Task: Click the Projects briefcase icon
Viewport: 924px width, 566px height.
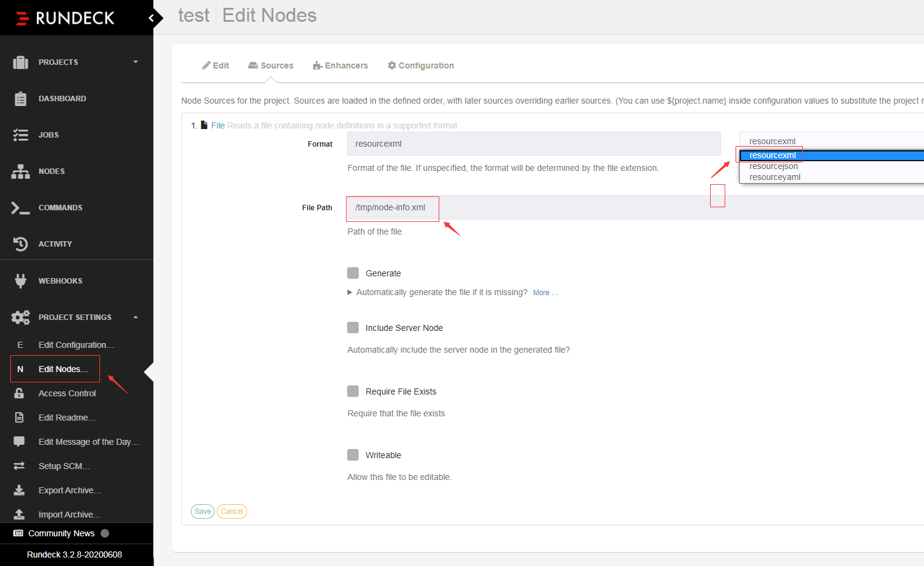Action: click(x=21, y=62)
